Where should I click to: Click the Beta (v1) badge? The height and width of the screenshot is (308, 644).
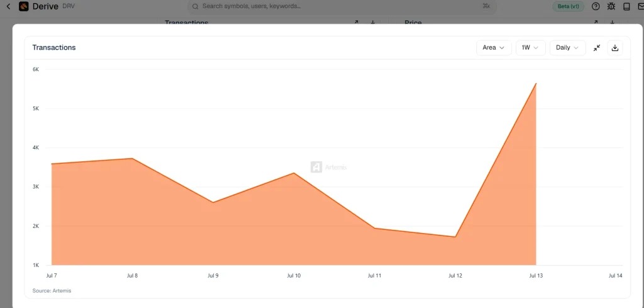click(x=568, y=6)
